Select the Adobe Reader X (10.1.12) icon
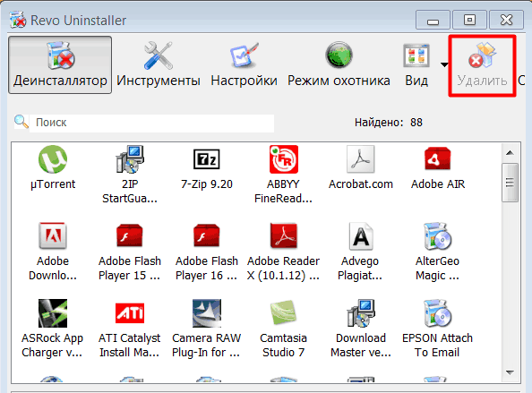The image size is (532, 393). [284, 235]
